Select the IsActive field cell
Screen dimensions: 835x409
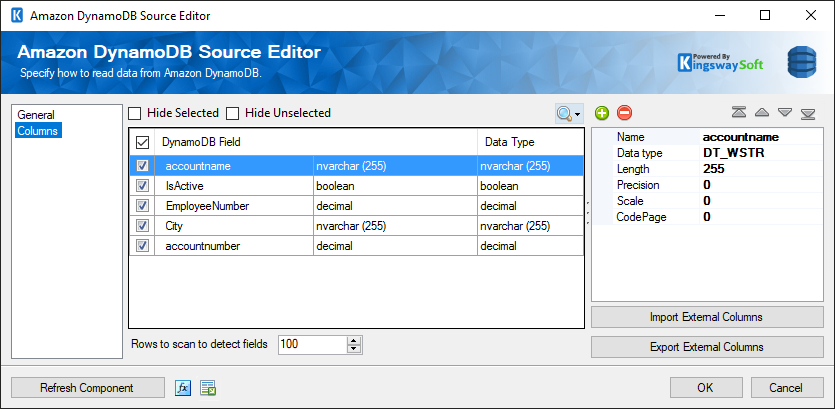[234, 186]
